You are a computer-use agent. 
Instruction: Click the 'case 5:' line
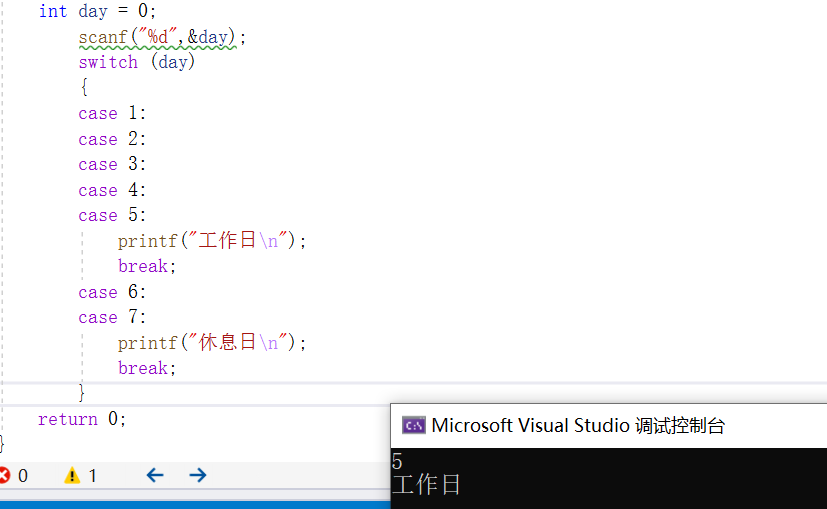[x=112, y=215]
